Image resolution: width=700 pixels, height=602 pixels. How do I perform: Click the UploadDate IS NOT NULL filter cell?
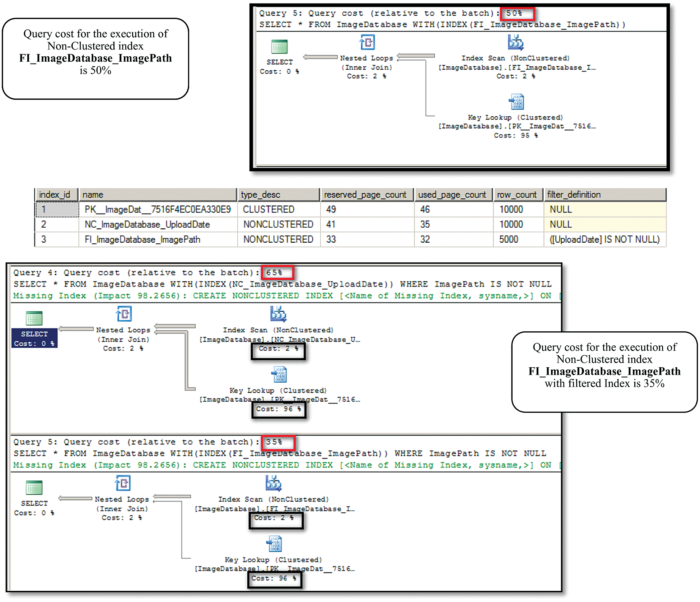pyautogui.click(x=605, y=239)
